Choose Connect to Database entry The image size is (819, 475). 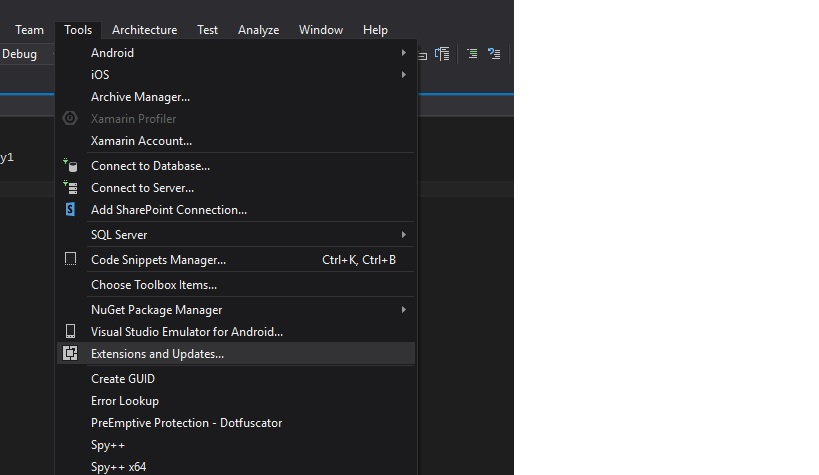pos(236,166)
